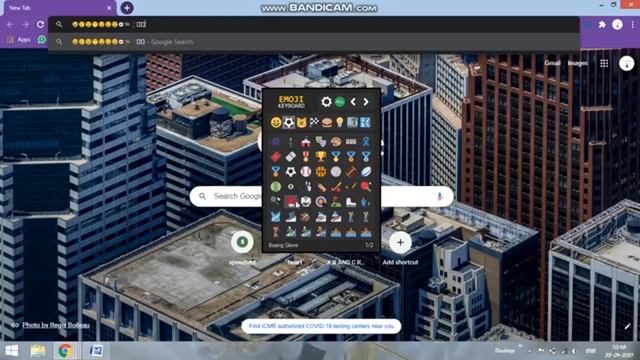Insert the baseball emoji
The height and width of the screenshot is (360, 640).
click(306, 171)
